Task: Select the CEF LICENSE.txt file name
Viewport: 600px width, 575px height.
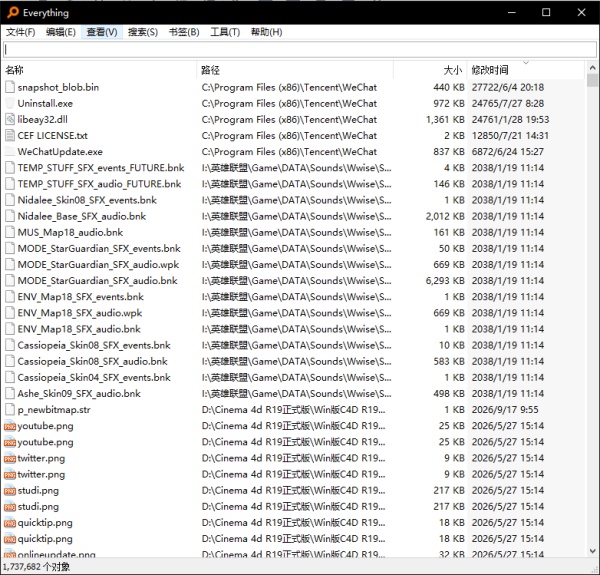Action: pyautogui.click(x=52, y=135)
